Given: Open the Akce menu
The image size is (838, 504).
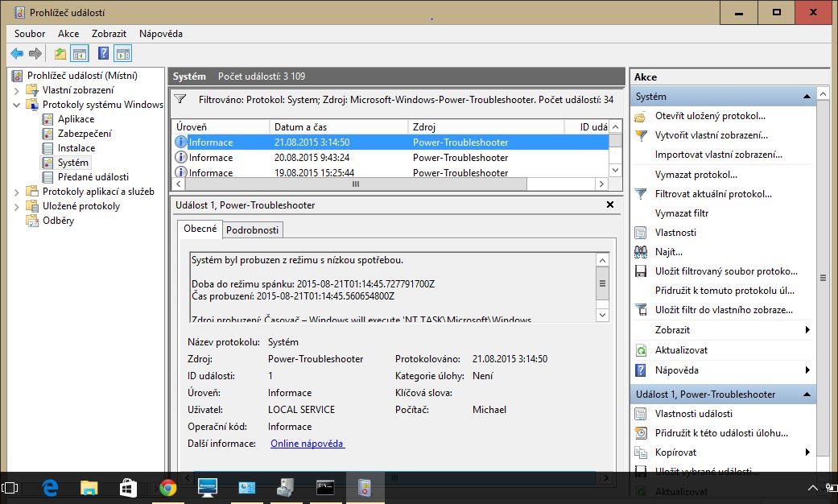Looking at the screenshot, I should 68,34.
